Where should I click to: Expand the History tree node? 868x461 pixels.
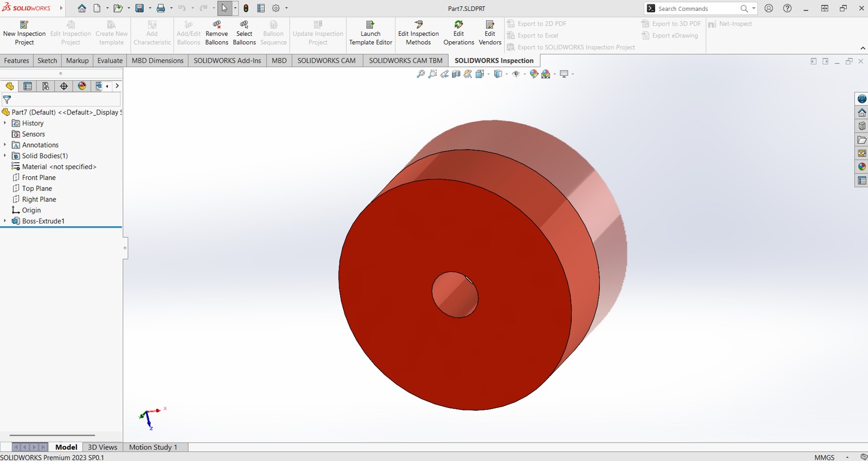pos(5,123)
